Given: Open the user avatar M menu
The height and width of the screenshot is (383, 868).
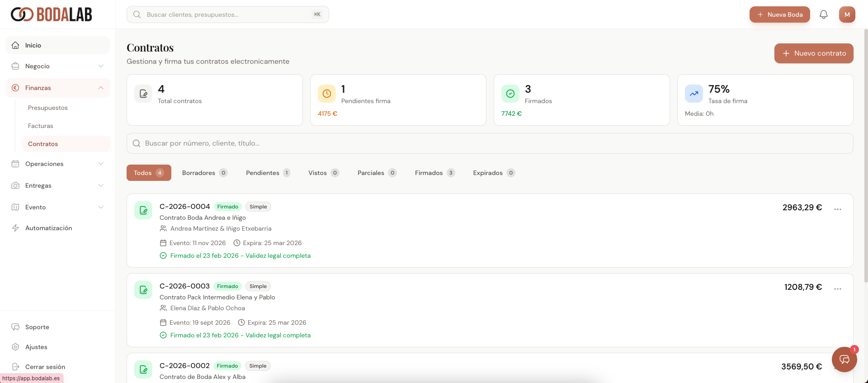Looking at the screenshot, I should coord(847,14).
